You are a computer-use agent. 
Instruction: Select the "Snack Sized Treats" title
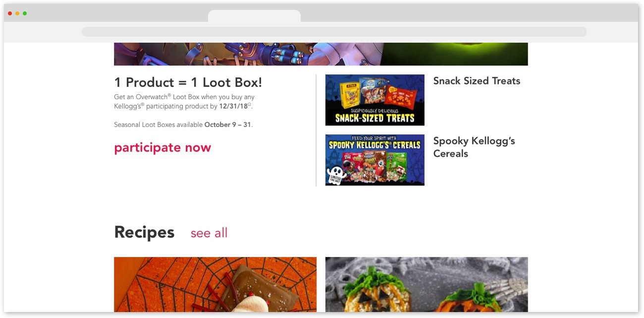[477, 81]
